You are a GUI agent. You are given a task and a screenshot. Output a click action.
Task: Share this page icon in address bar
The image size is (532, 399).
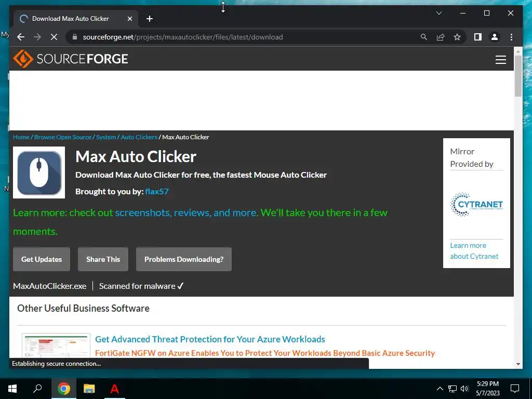point(441,37)
